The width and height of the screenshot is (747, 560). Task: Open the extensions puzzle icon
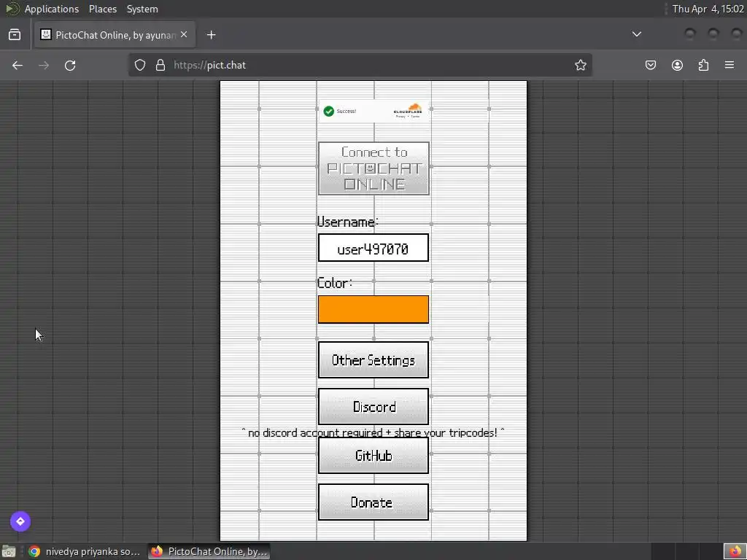click(703, 65)
